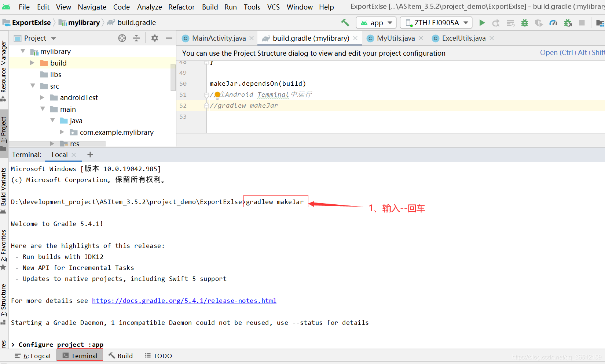Place cursor on makeJar.dependsOn(build) line

[x=257, y=83]
